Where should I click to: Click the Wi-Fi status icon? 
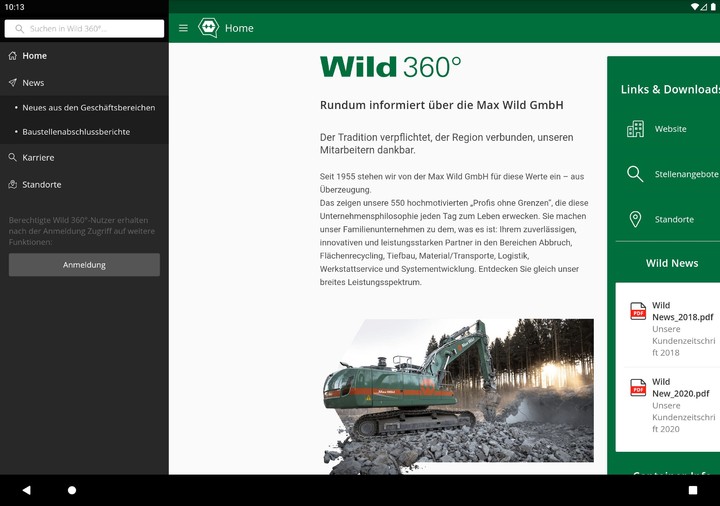coord(695,7)
